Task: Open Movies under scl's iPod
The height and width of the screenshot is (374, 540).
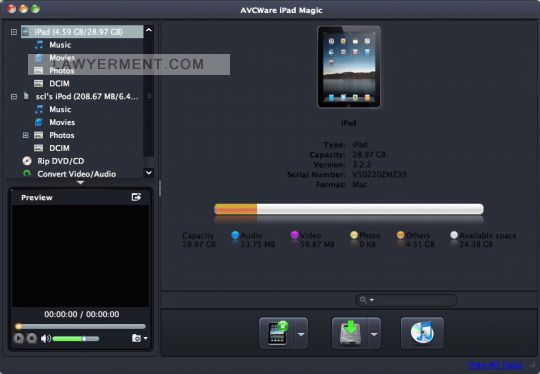Action: [x=62, y=122]
